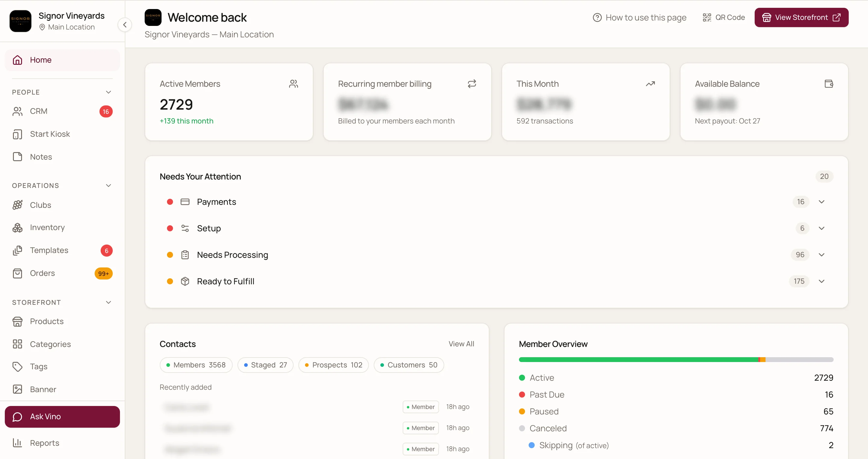Open Start Kiosk from sidebar
Screen dimensions: 868x459
tap(62, 134)
